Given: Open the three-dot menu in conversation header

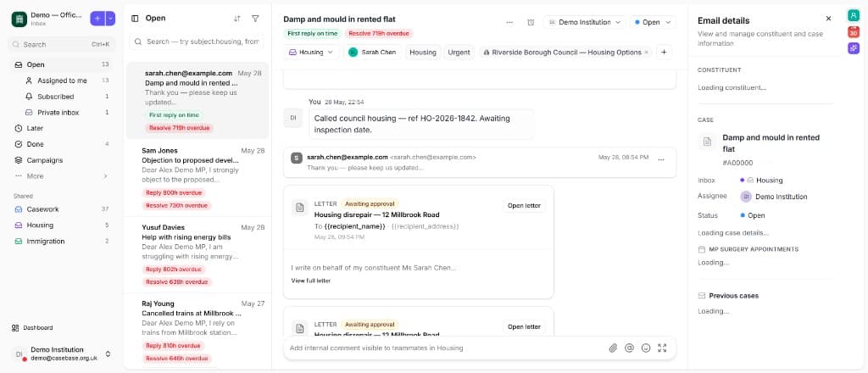Looking at the screenshot, I should coord(509,22).
